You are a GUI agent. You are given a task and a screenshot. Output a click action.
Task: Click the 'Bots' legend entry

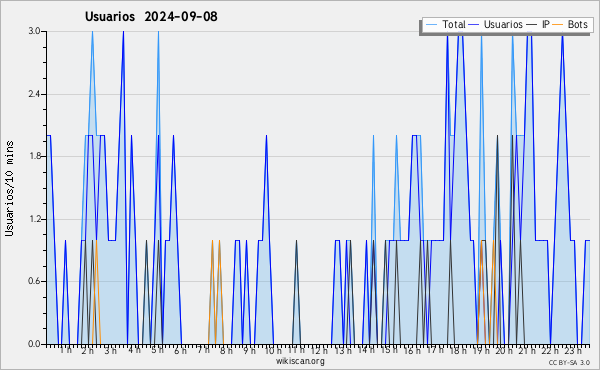coord(577,24)
